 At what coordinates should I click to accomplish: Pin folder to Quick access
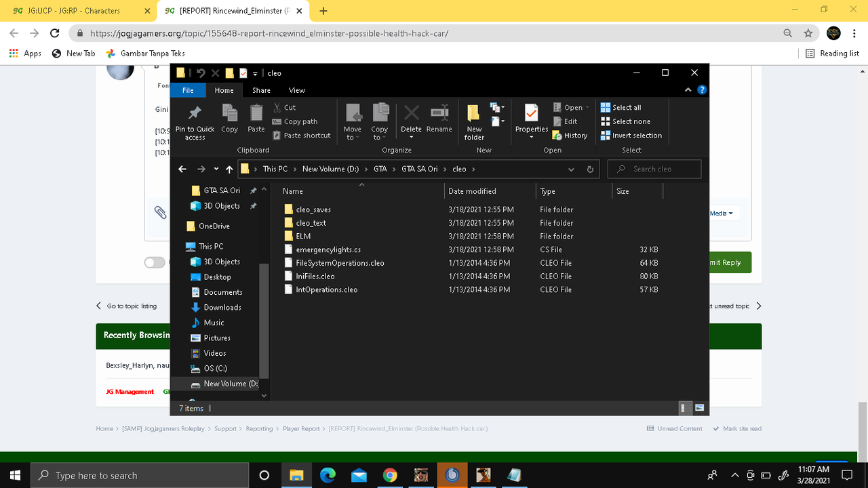click(x=195, y=123)
